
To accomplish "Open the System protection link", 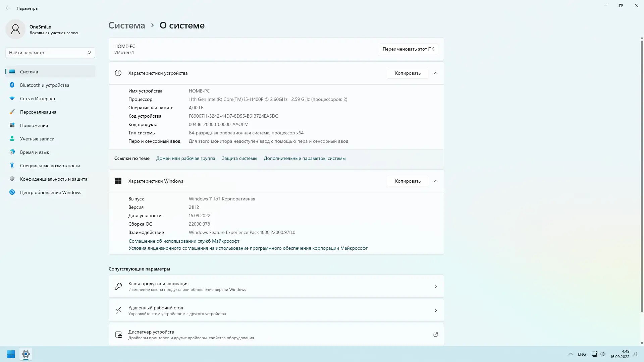I will coord(239,158).
